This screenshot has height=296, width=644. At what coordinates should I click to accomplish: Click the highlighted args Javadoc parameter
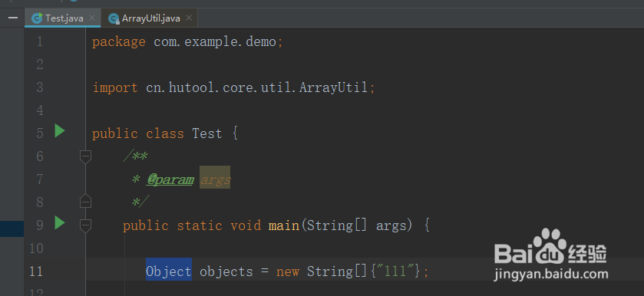(215, 178)
